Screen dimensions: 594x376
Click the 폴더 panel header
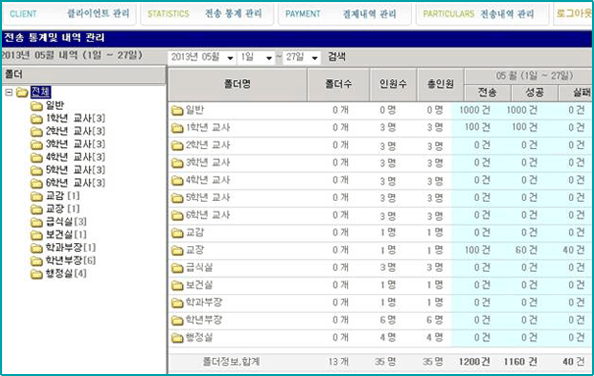click(84, 75)
